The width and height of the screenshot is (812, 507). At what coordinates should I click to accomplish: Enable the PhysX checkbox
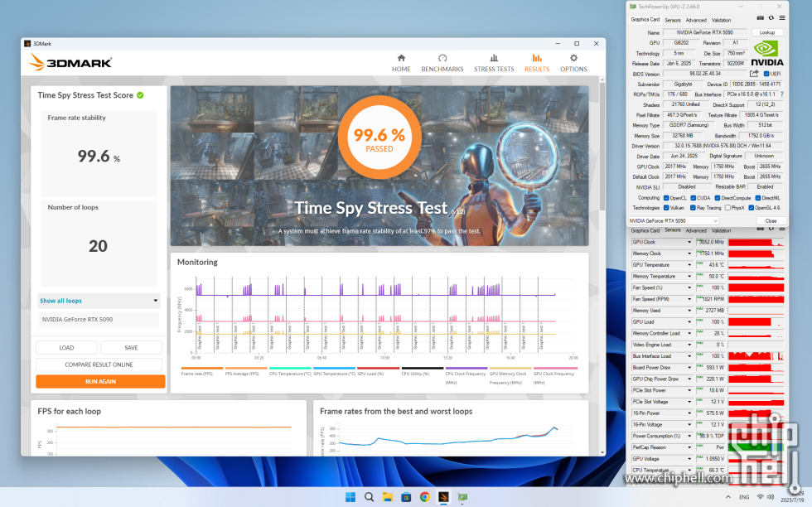click(727, 208)
